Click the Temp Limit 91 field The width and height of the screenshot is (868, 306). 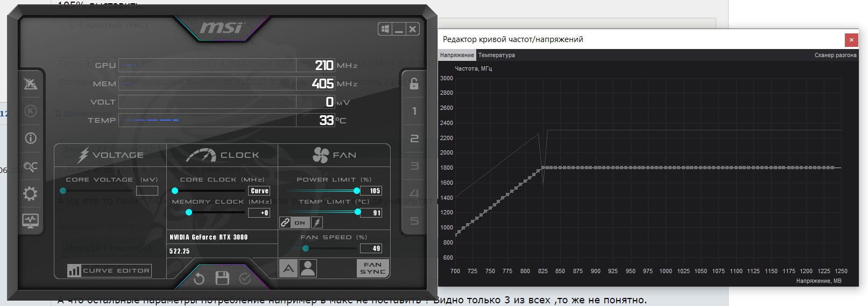(x=371, y=213)
